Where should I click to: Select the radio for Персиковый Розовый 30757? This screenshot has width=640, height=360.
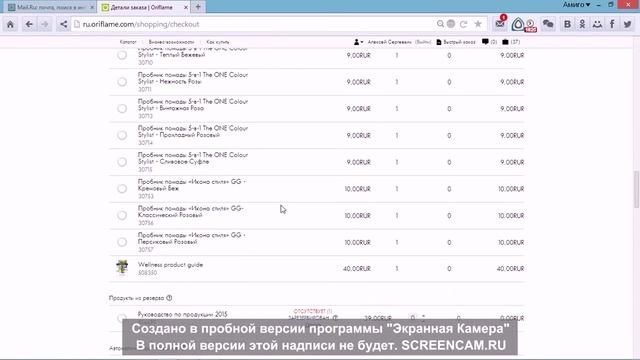click(122, 242)
